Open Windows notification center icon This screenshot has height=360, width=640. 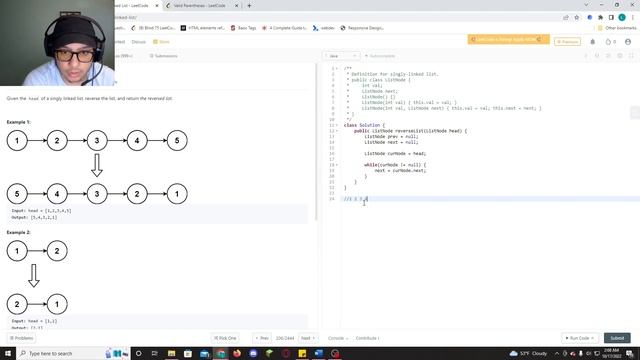tap(630, 353)
